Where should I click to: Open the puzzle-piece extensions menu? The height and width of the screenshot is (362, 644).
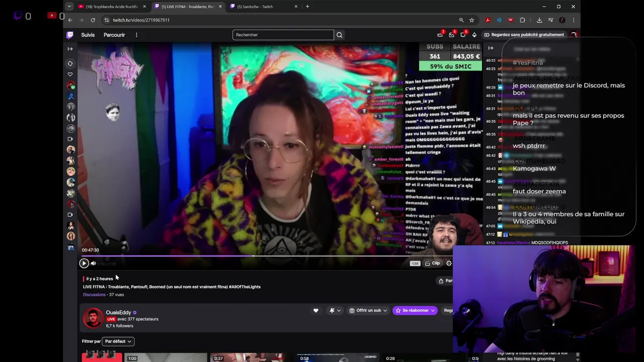tap(522, 20)
